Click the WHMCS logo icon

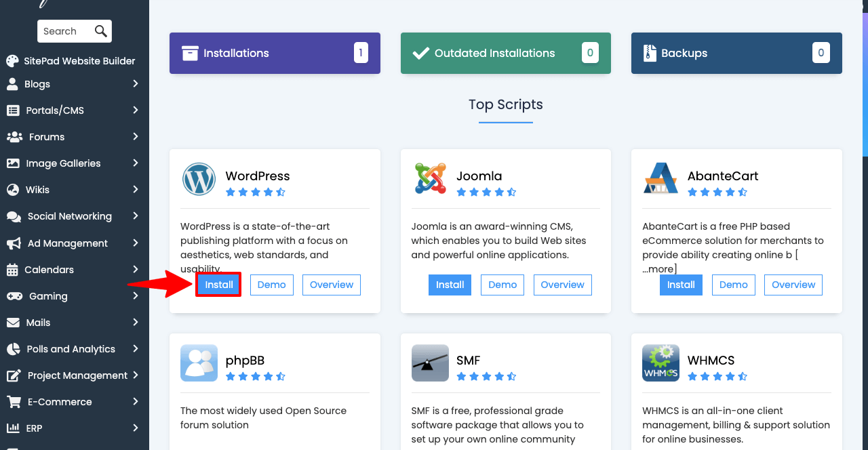pyautogui.click(x=660, y=363)
